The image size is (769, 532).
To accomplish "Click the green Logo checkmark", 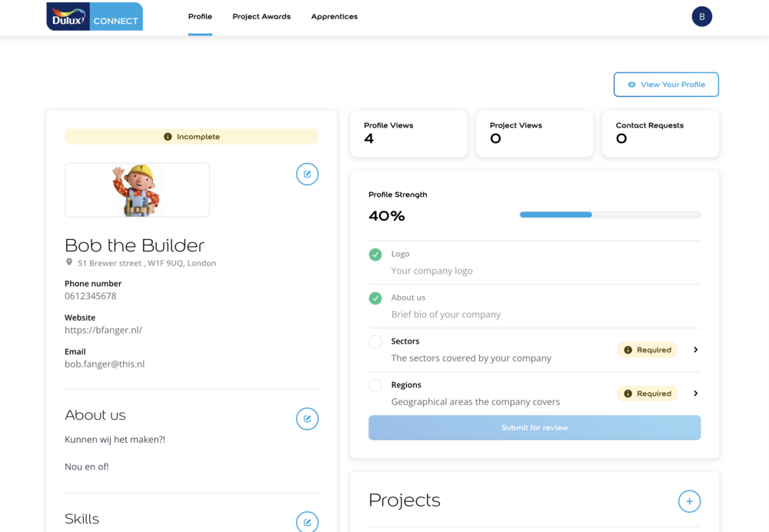I will tap(375, 254).
